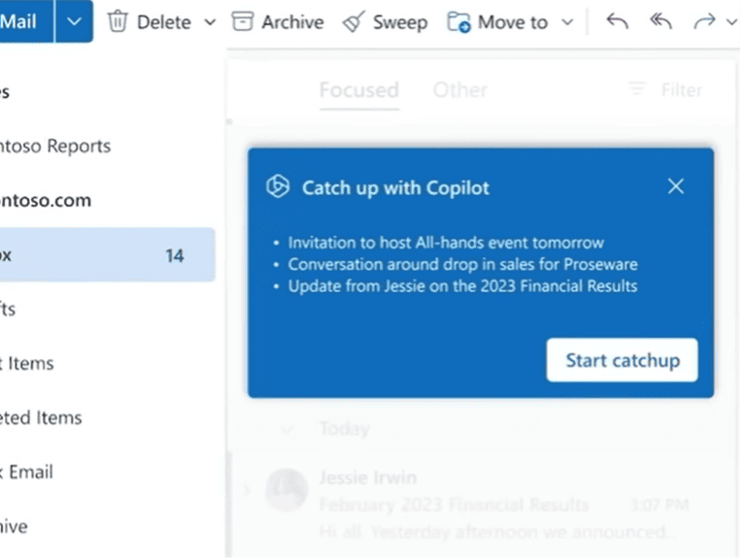This screenshot has width=744, height=560.
Task: Click the Delete trash icon
Action: pyautogui.click(x=118, y=21)
